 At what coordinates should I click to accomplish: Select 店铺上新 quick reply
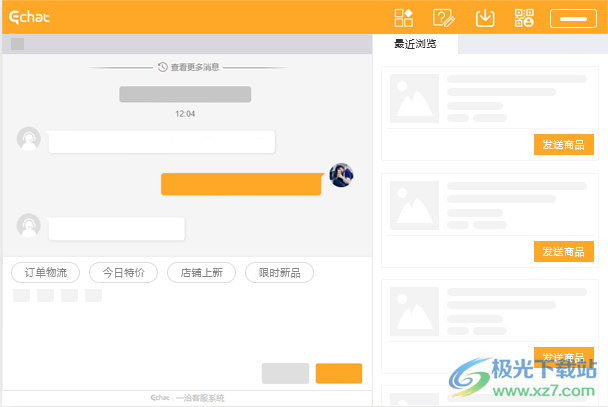coord(202,272)
